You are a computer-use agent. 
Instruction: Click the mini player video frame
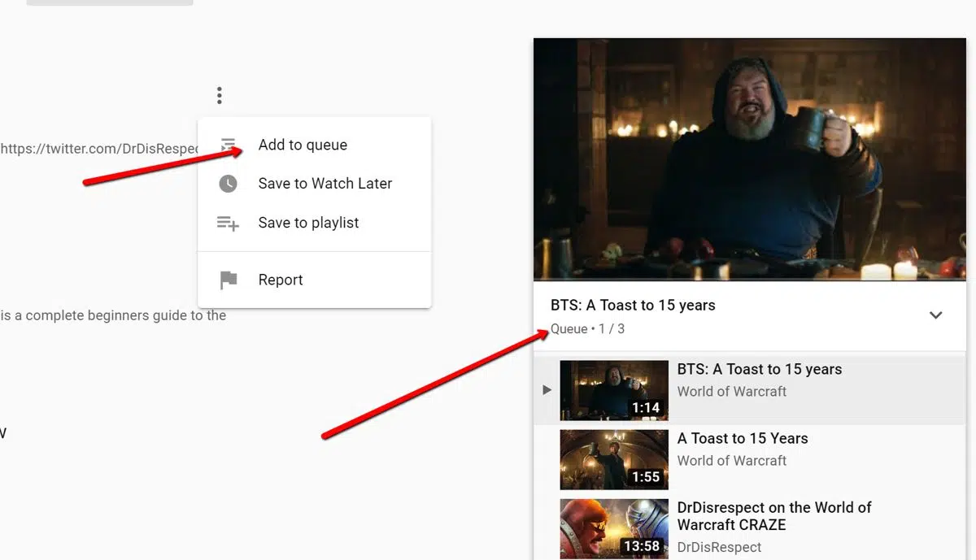pyautogui.click(x=750, y=159)
